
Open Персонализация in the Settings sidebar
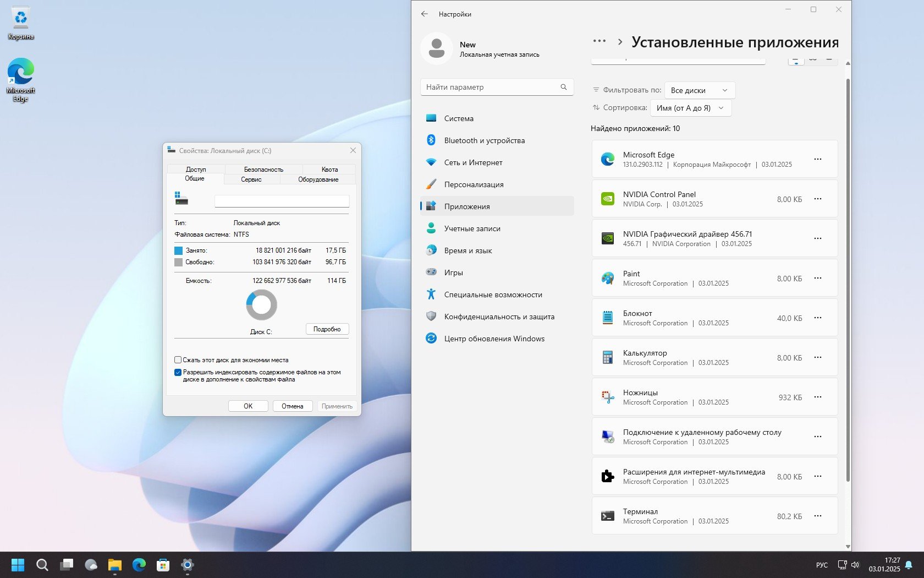click(x=474, y=184)
